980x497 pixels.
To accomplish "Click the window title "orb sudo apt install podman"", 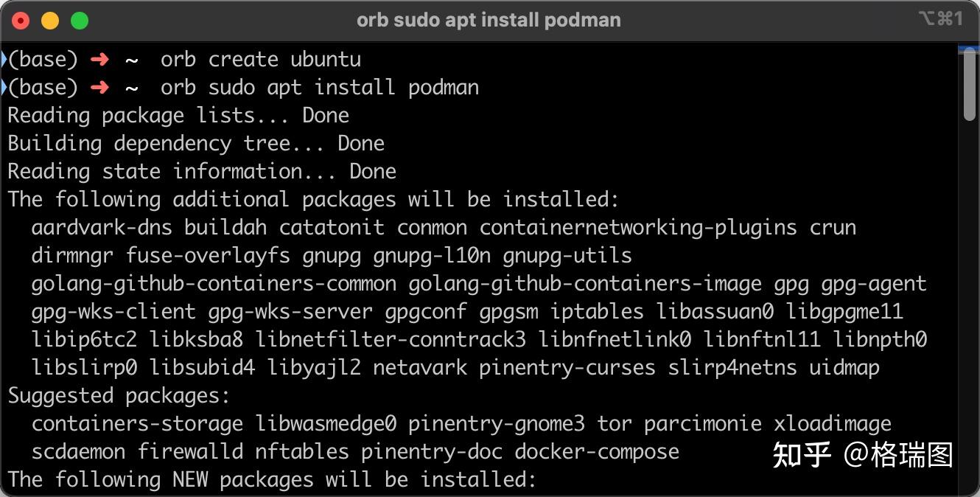I will [x=489, y=20].
